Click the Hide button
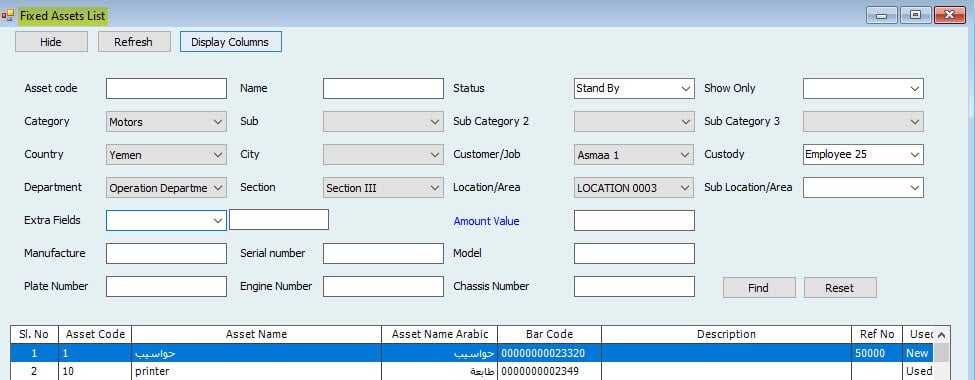This screenshot has height=380, width=975. pos(51,42)
